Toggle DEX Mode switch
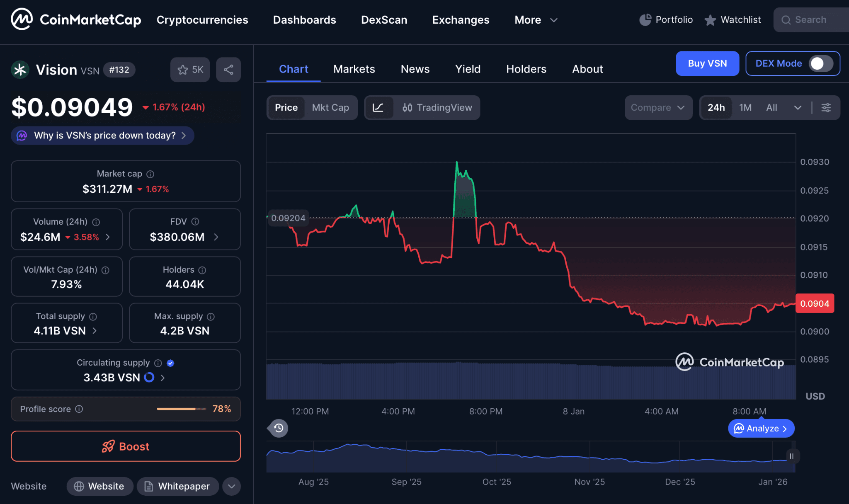This screenshot has height=504, width=849. point(820,63)
